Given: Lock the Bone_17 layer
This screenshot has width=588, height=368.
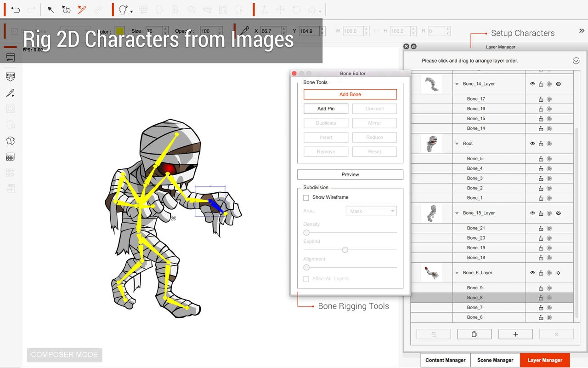Looking at the screenshot, I should click(541, 98).
